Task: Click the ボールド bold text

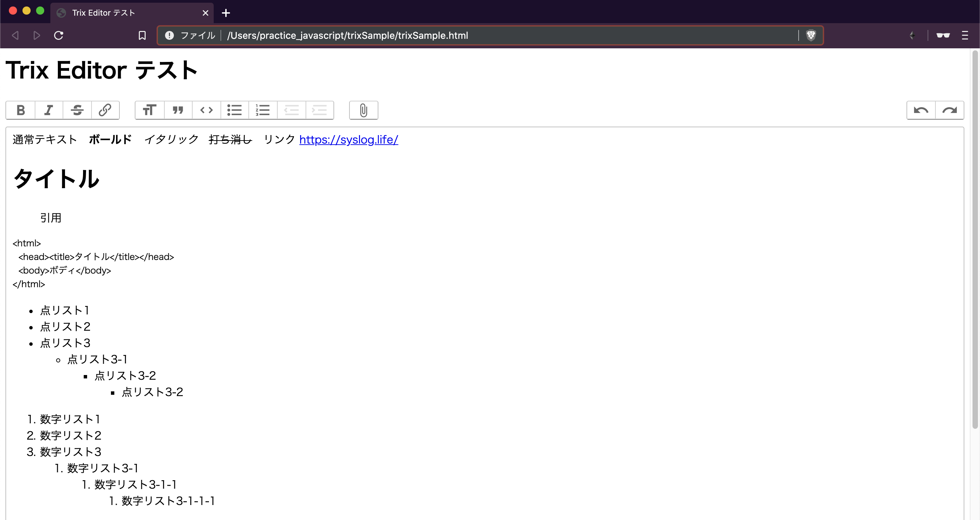Action: coord(110,140)
